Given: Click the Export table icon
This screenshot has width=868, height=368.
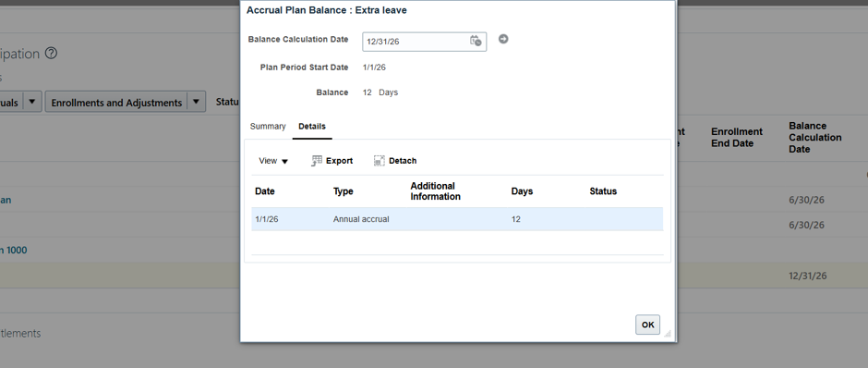Looking at the screenshot, I should click(x=317, y=161).
